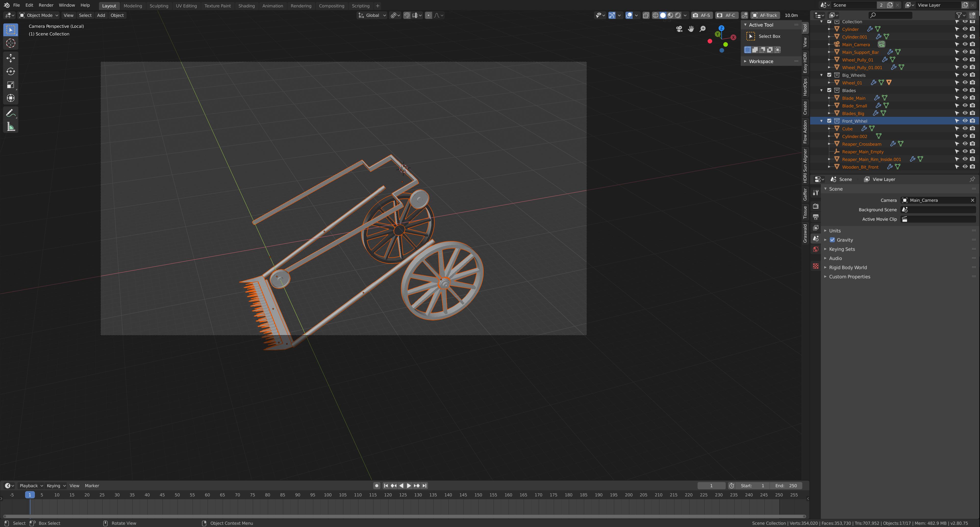Click the jump to end playback icon

point(424,485)
